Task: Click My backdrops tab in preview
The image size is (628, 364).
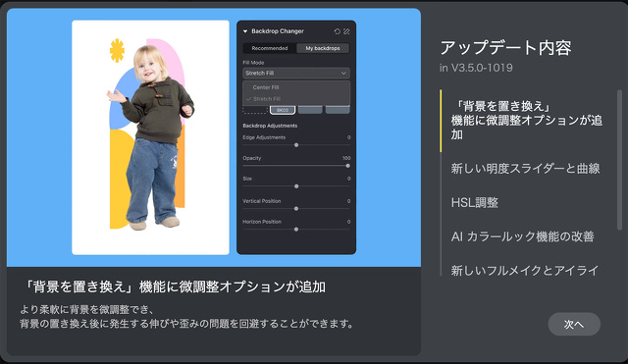Action: tap(323, 48)
